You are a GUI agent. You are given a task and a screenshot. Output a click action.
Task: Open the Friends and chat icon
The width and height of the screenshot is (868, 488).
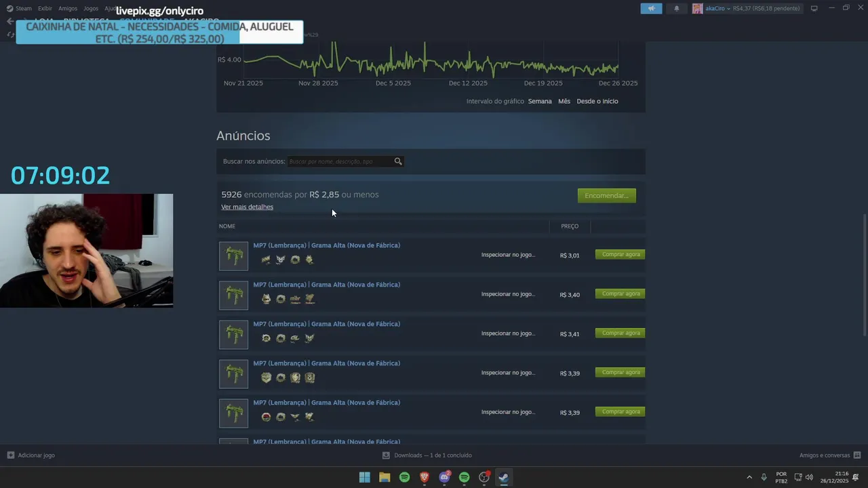click(x=857, y=455)
